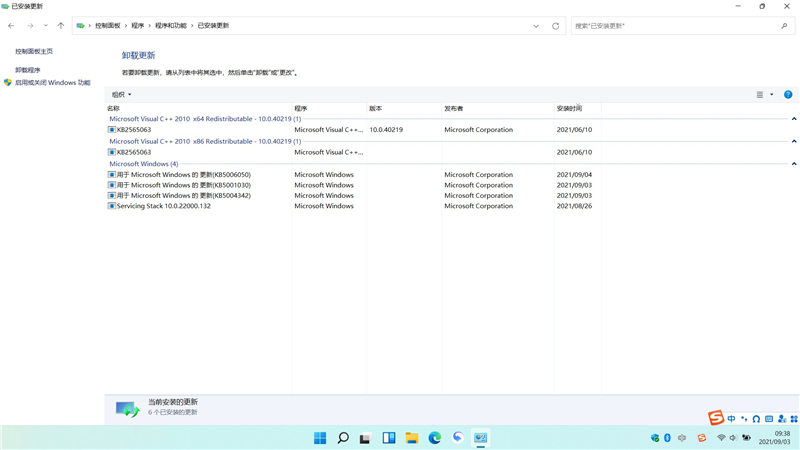Click the Bluetooth tray icon
The width and height of the screenshot is (800, 450).
(x=668, y=438)
